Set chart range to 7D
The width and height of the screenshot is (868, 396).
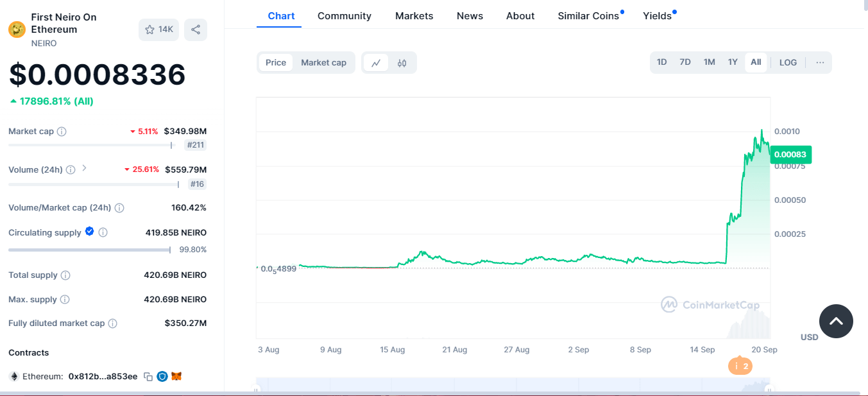685,62
